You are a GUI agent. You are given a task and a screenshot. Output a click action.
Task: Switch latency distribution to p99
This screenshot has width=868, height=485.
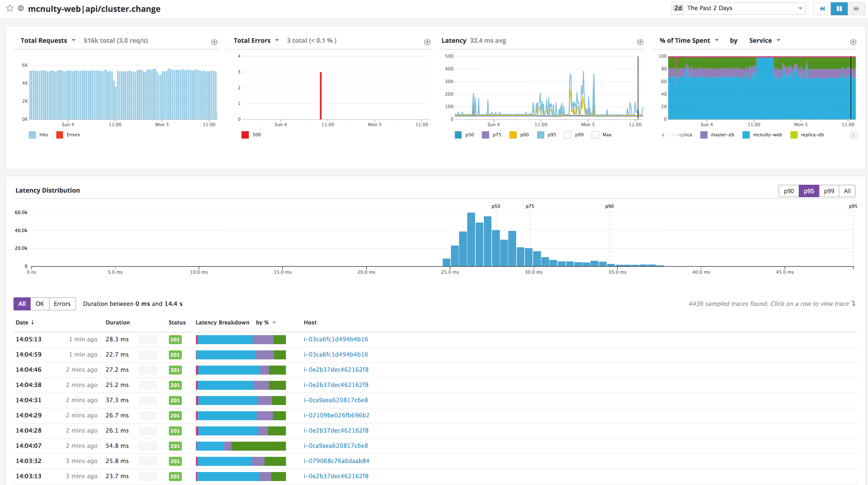click(829, 191)
